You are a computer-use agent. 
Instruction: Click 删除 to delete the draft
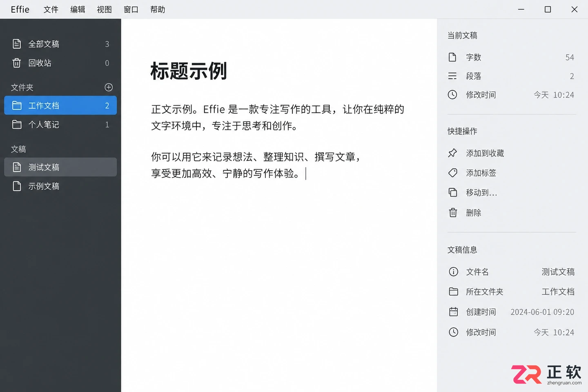pos(474,212)
